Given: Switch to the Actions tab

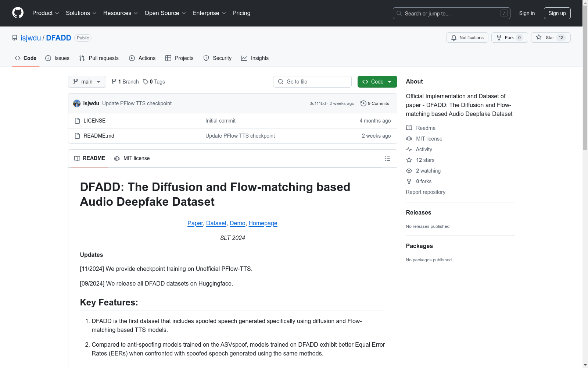Looking at the screenshot, I should [142, 58].
